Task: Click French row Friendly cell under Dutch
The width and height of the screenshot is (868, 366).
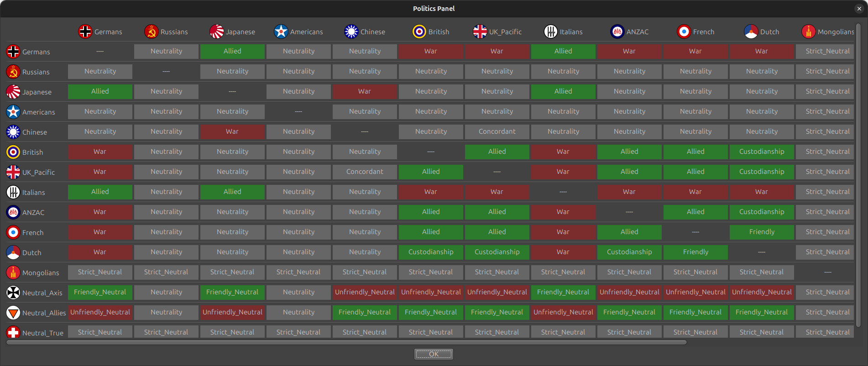Action: coord(761,232)
